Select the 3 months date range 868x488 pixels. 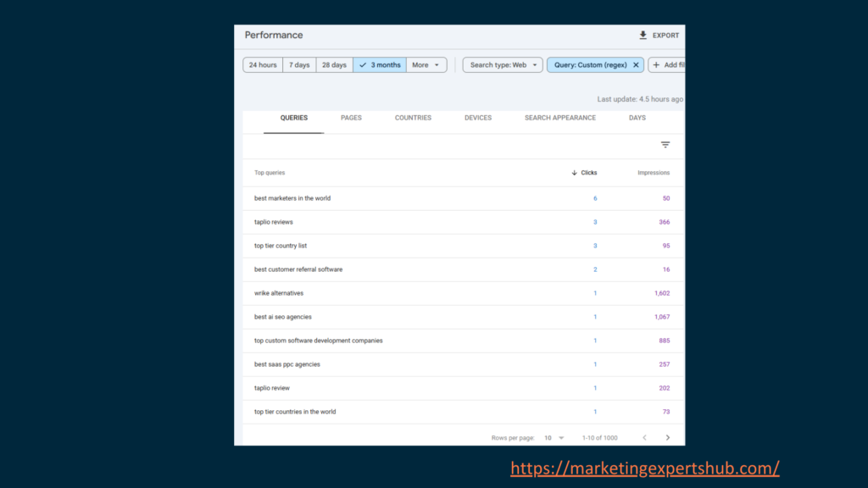(380, 64)
